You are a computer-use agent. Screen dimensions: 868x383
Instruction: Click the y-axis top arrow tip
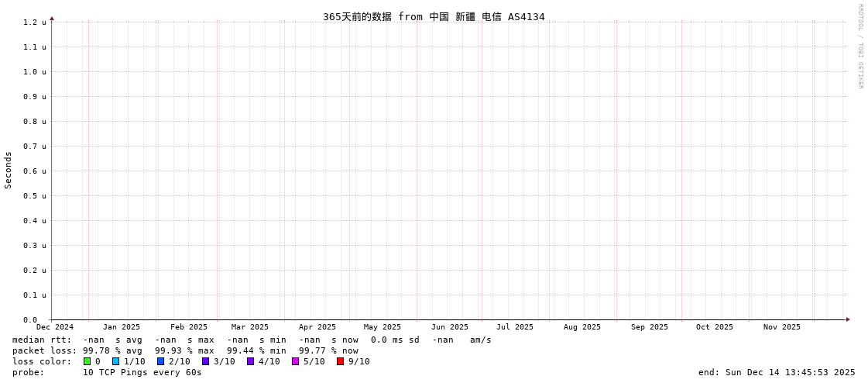(52, 18)
